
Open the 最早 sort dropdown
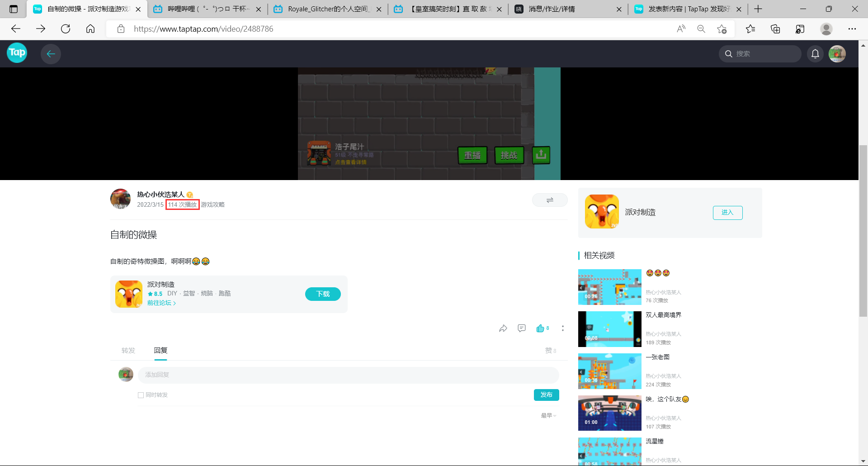pos(548,416)
